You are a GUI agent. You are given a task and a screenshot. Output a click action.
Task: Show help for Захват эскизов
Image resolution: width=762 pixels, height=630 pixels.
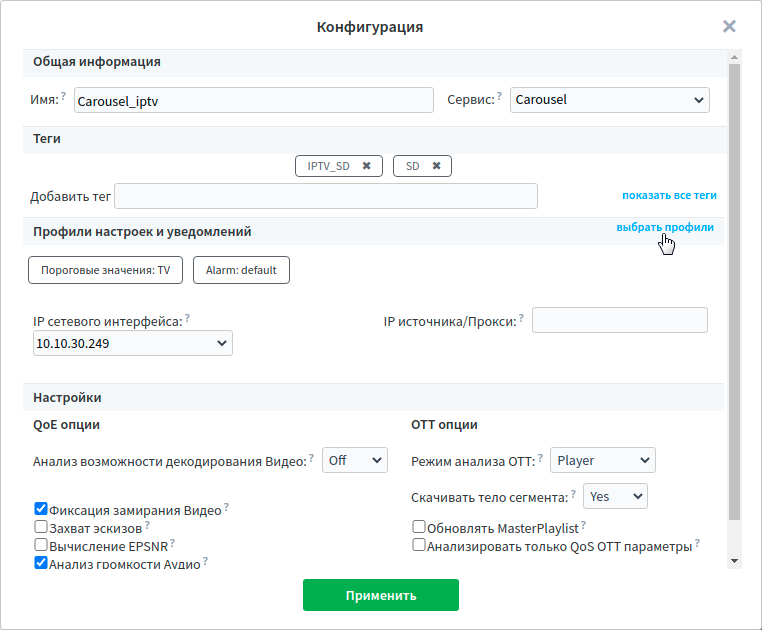click(147, 525)
